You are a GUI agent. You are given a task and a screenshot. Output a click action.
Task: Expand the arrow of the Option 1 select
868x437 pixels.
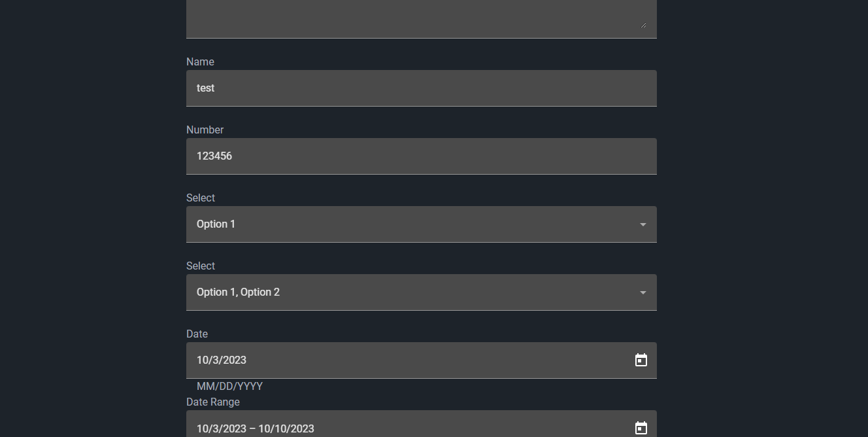[643, 224]
